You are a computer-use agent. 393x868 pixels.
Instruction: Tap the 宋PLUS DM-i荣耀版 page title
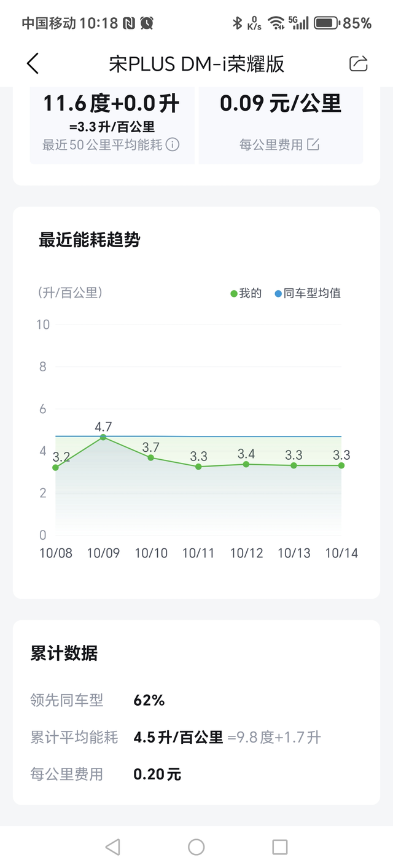point(196,64)
